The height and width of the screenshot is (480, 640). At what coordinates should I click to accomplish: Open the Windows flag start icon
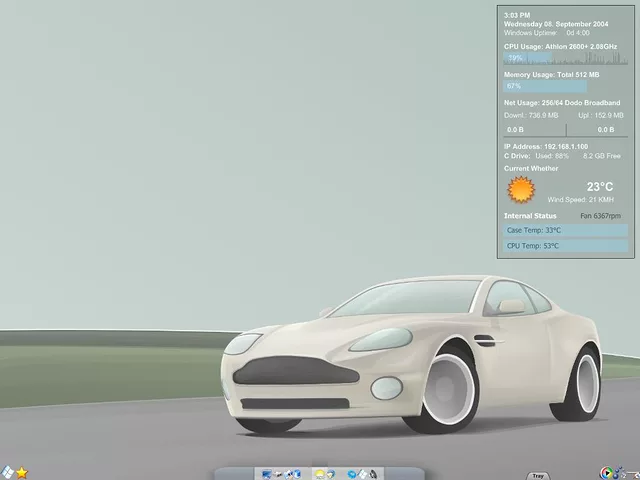click(x=7, y=472)
